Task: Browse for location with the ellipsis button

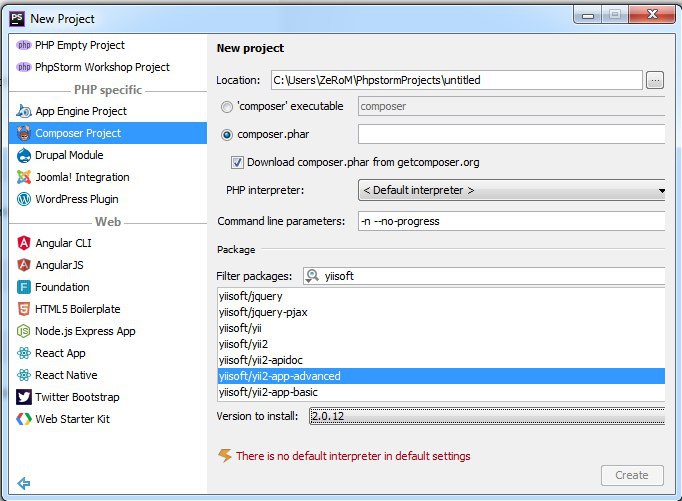Action: [655, 80]
